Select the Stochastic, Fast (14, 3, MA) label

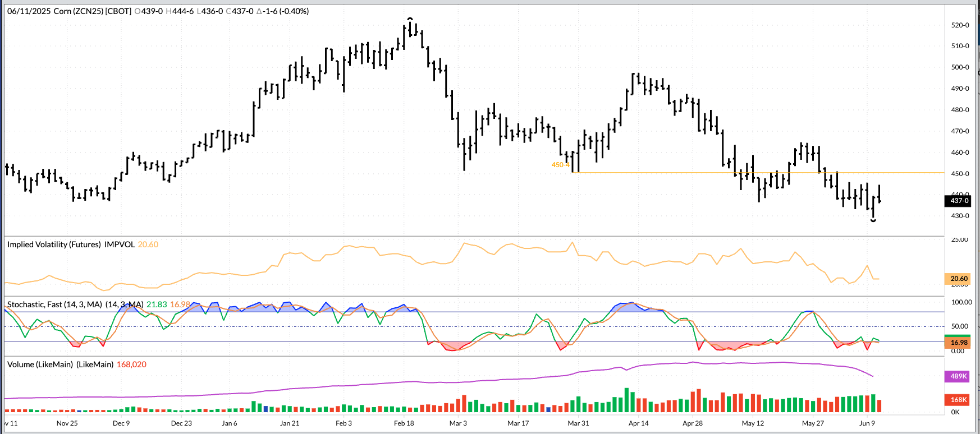pos(54,304)
